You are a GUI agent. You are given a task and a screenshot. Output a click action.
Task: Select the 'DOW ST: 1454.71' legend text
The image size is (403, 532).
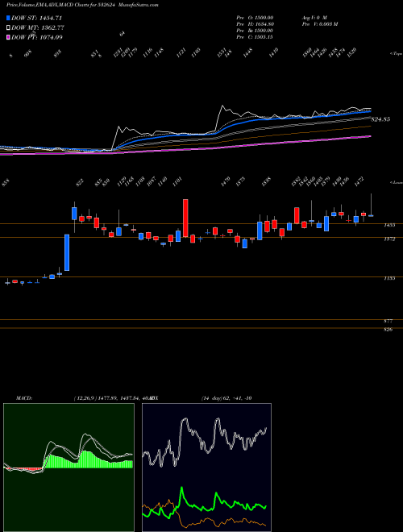tap(36, 18)
